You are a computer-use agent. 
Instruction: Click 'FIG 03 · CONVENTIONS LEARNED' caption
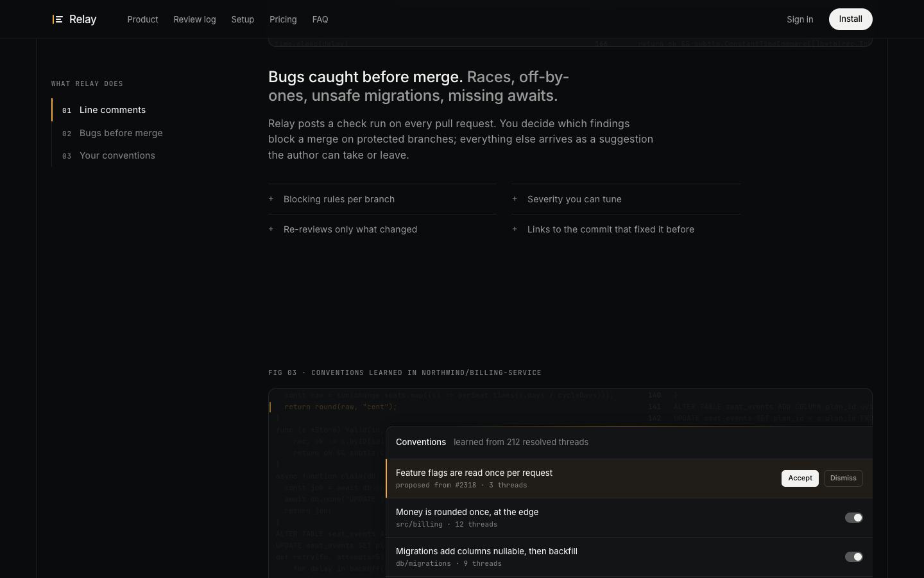click(x=405, y=372)
